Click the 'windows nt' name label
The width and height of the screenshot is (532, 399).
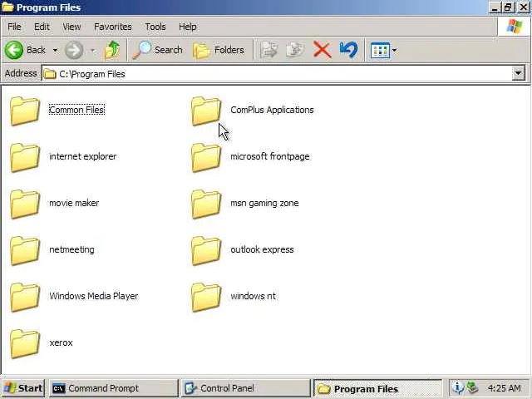[253, 296]
